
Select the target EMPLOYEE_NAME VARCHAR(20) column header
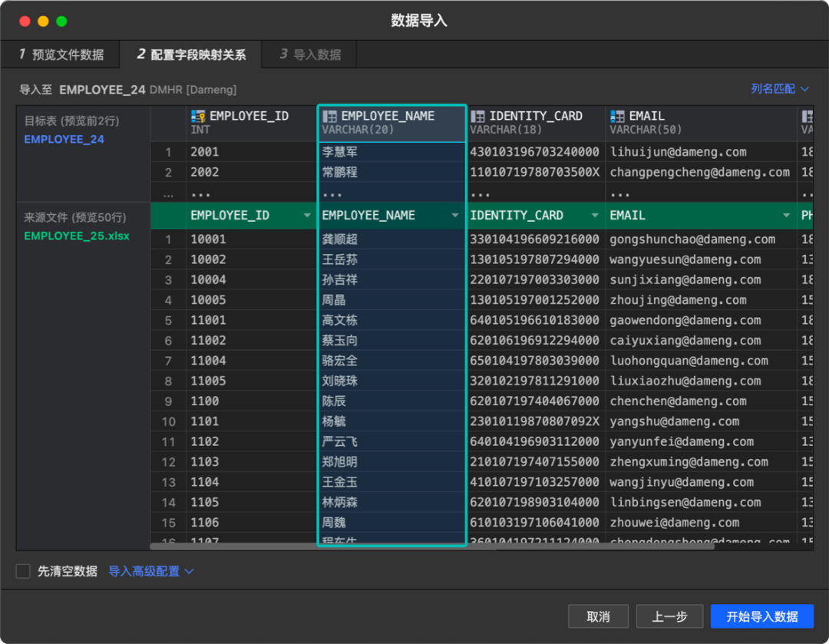point(391,123)
